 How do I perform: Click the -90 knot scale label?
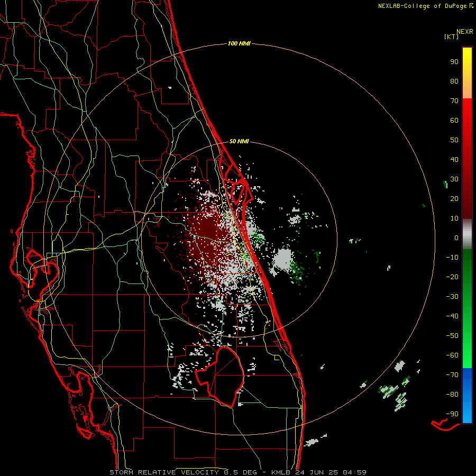[452, 414]
